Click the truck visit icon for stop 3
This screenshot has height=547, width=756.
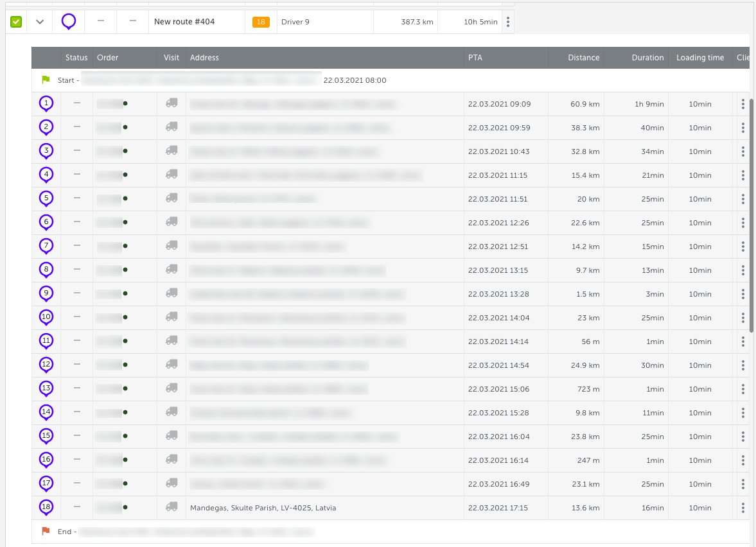171,151
